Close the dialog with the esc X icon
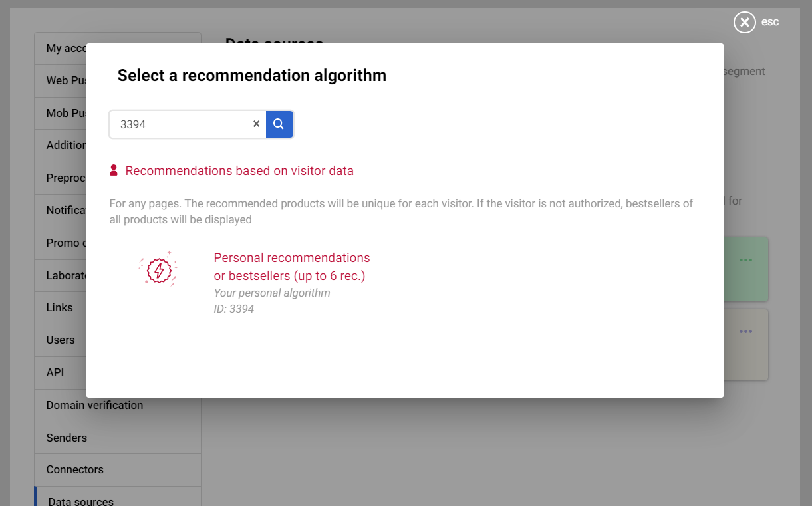This screenshot has width=812, height=506. [x=744, y=23]
